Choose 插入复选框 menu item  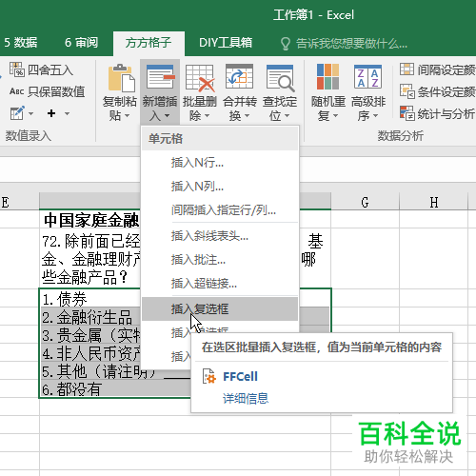(220, 308)
